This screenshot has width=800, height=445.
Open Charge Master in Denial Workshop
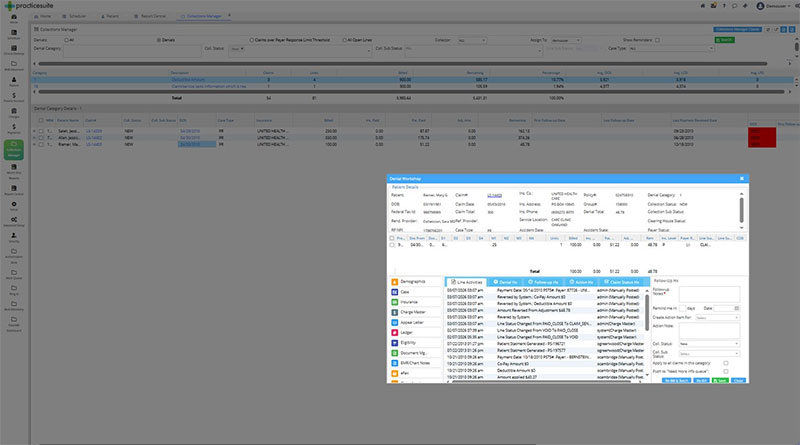coord(414,312)
